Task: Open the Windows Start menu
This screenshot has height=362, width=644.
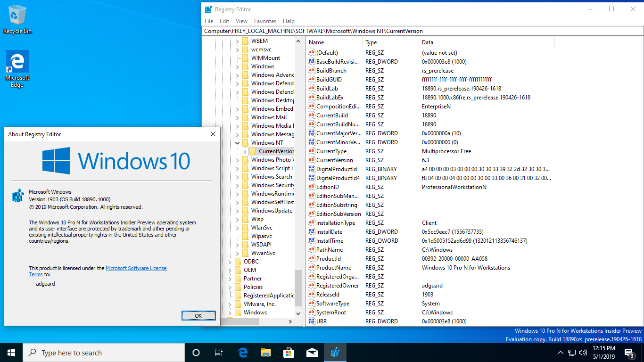Action: click(11, 353)
